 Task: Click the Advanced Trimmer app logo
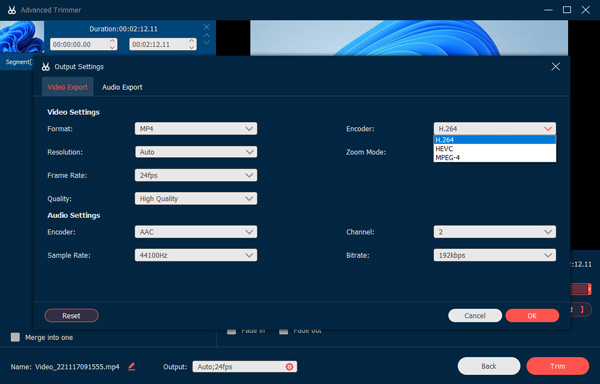(12, 10)
